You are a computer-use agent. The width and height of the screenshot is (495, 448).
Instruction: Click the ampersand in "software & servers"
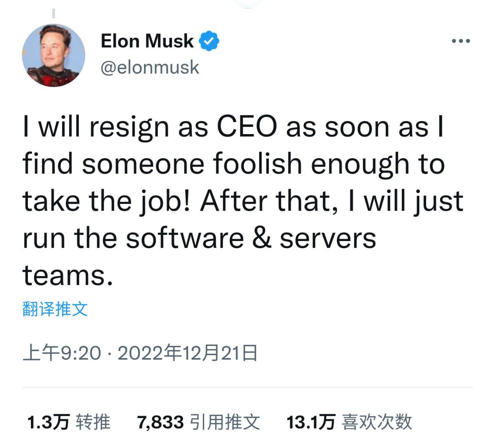point(262,238)
